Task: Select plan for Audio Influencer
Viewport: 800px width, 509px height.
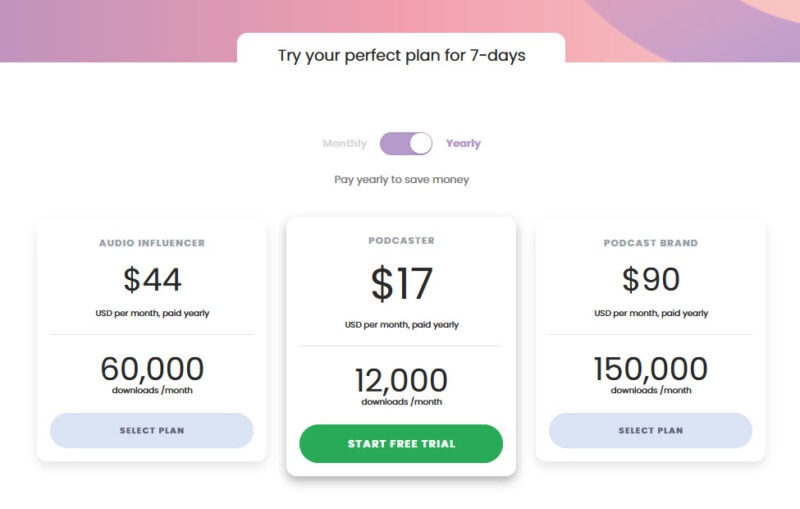Action: (152, 430)
